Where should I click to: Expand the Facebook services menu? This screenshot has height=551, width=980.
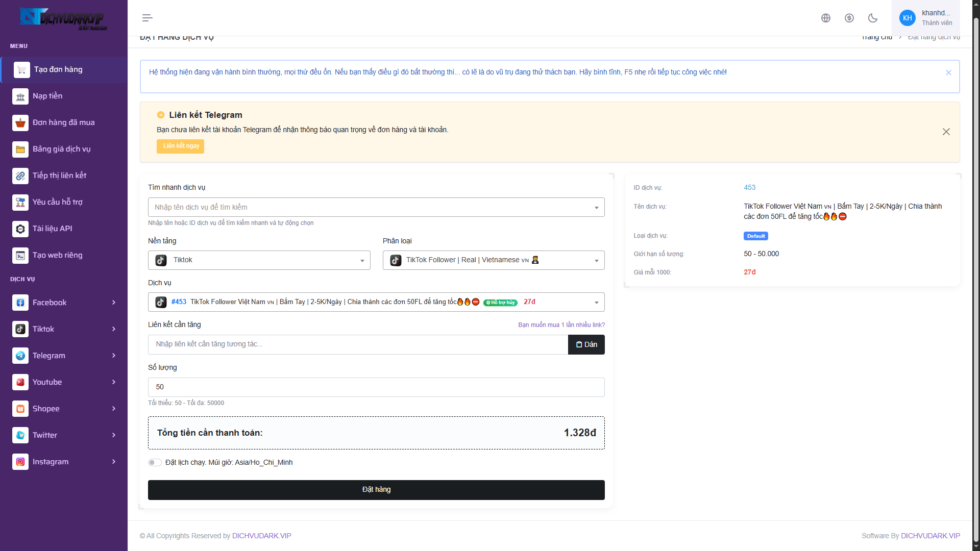(64, 303)
